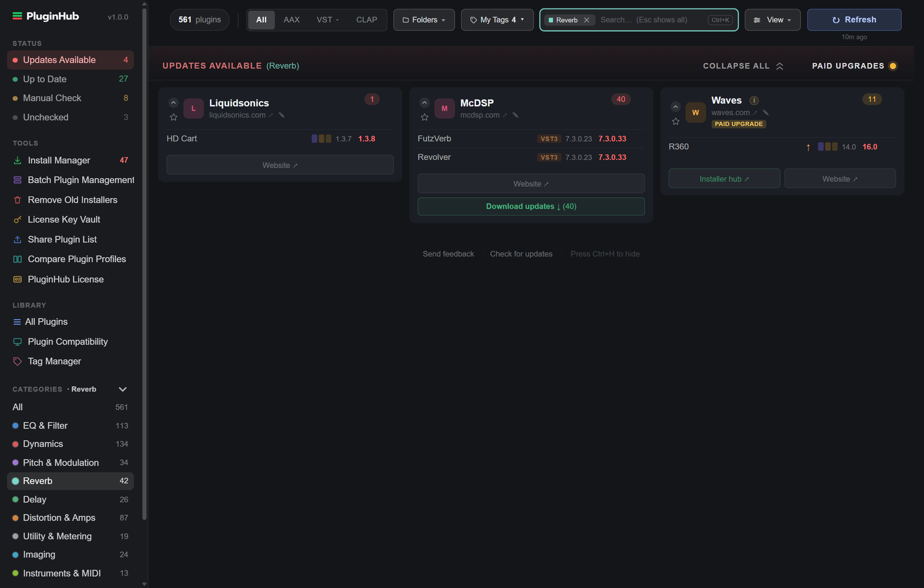Collapse the Categories section chevron
This screenshot has height=588, width=924.
(x=123, y=389)
